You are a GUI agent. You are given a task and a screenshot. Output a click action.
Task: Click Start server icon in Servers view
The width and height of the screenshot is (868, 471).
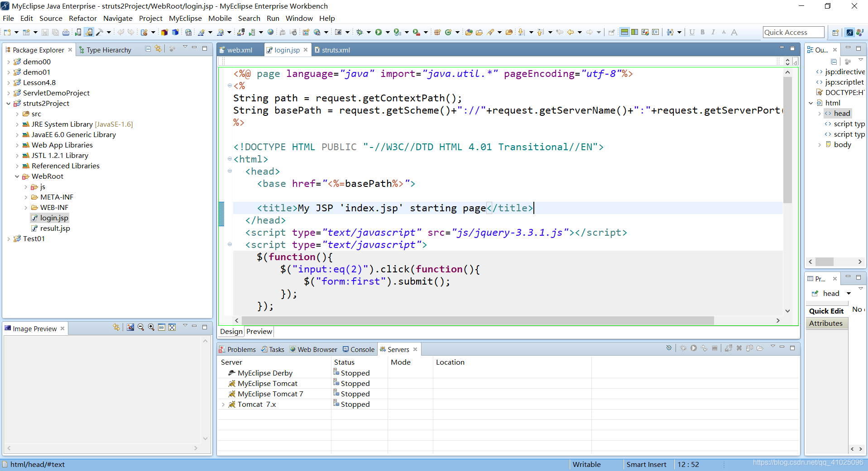[694, 348]
